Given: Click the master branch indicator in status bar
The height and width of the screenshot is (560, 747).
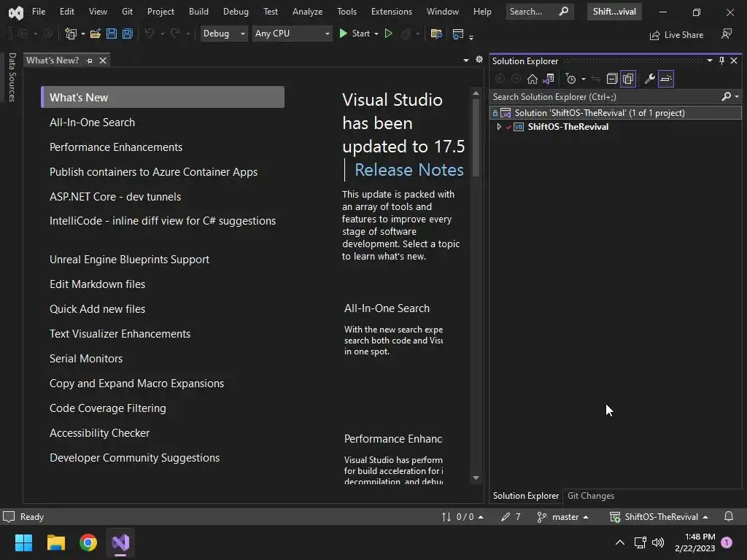Looking at the screenshot, I should point(563,517).
